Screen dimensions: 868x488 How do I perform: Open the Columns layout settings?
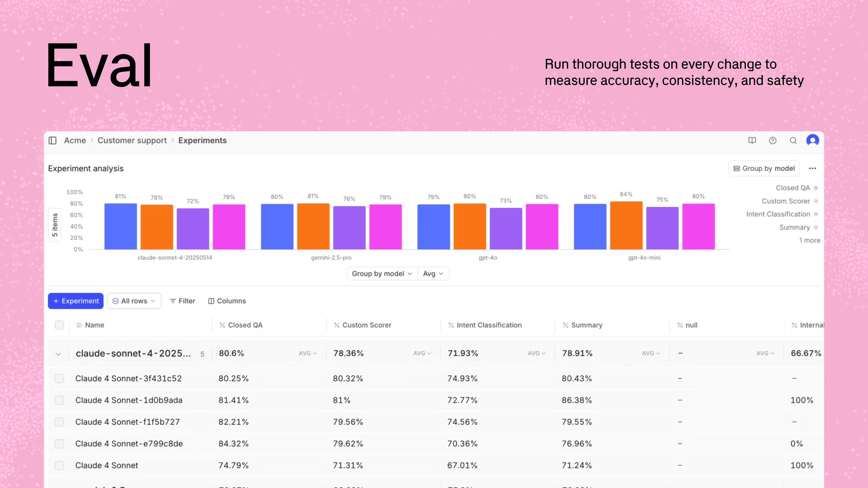pos(227,301)
